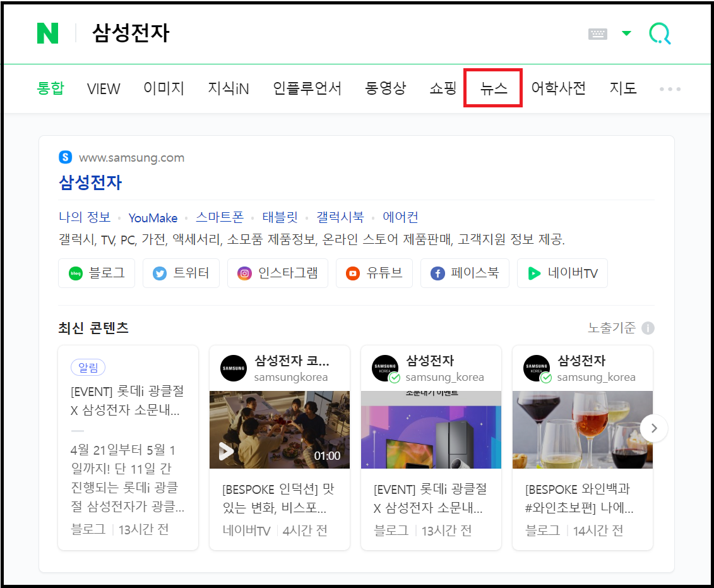This screenshot has width=714, height=588.
Task: Select the 통합 tab
Action: tap(51, 88)
